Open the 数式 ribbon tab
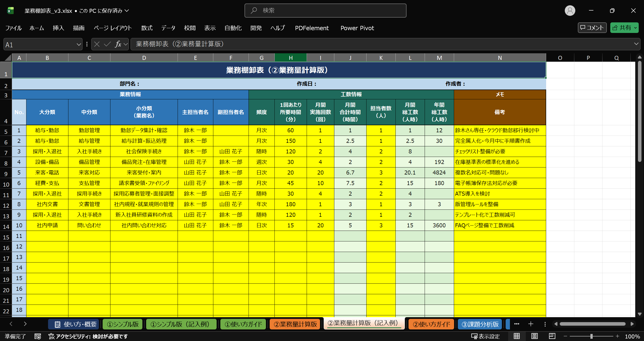The width and height of the screenshot is (644, 341). (x=147, y=28)
